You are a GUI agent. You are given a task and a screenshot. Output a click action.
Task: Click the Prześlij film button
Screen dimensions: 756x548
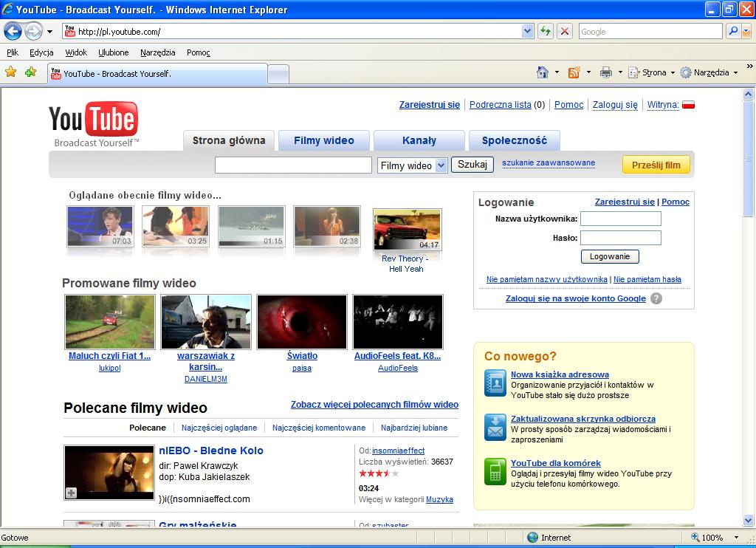click(656, 165)
